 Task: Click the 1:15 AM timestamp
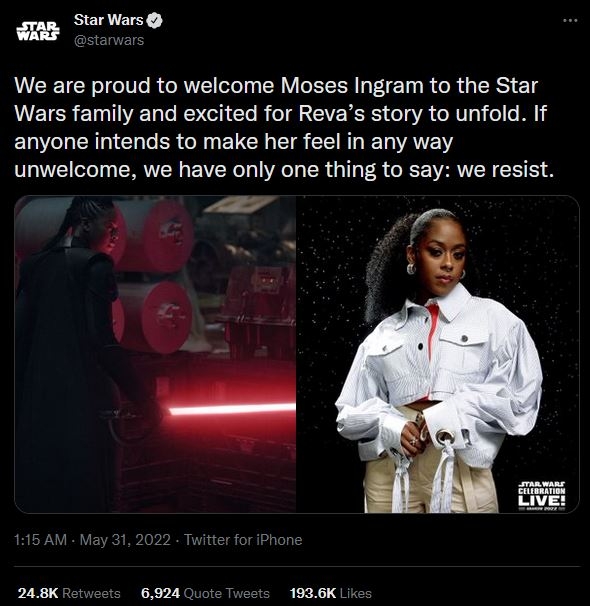coord(40,540)
